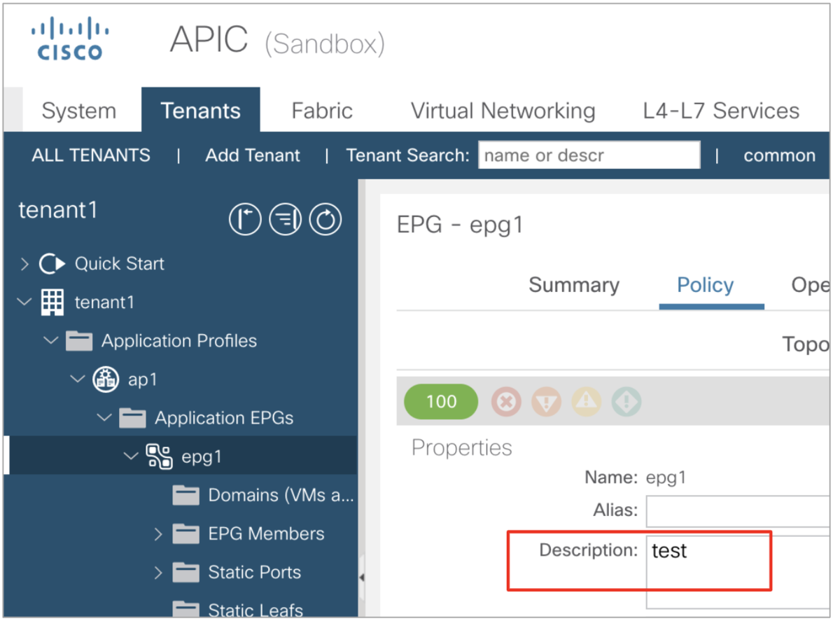This screenshot has width=840, height=628.
Task: Expand the EPG Members node
Action: tap(158, 534)
